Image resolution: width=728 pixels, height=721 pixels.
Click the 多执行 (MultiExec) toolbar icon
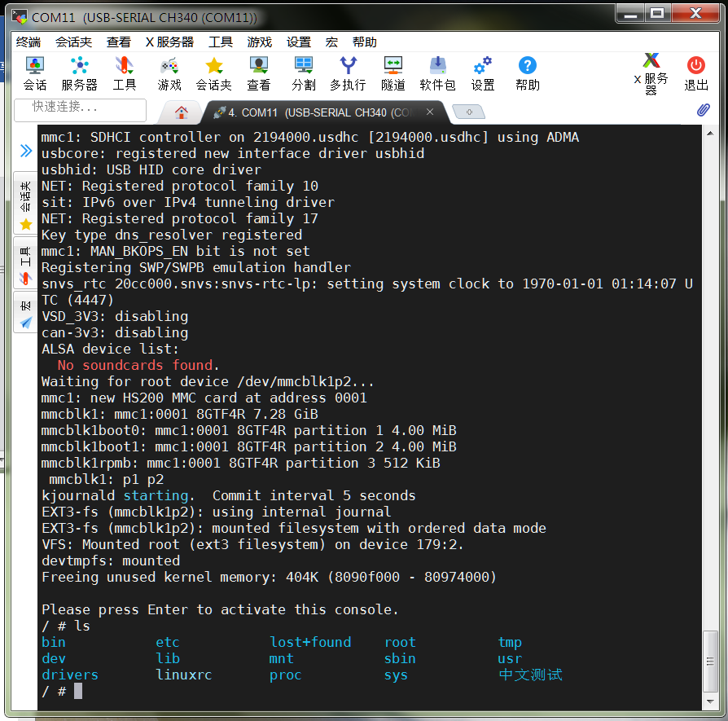tap(348, 73)
